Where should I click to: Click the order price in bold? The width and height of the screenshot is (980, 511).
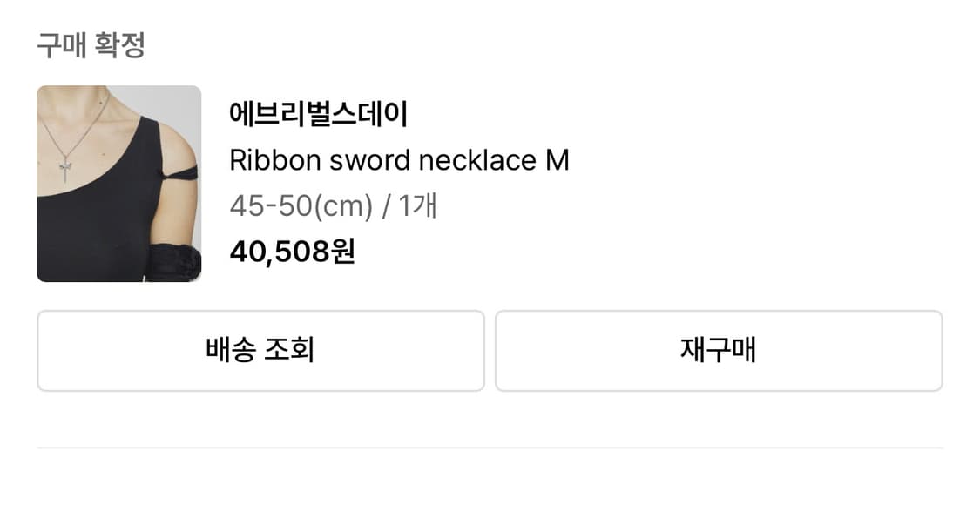pyautogui.click(x=294, y=254)
